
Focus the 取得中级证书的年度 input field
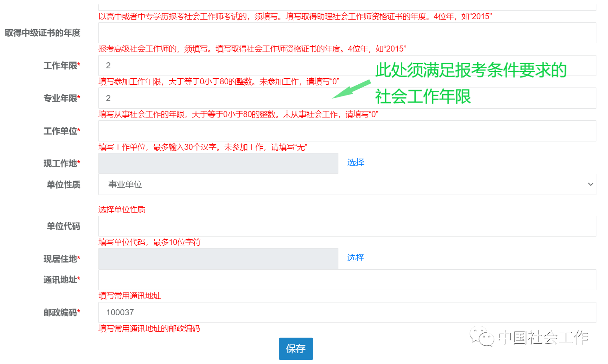(347, 33)
